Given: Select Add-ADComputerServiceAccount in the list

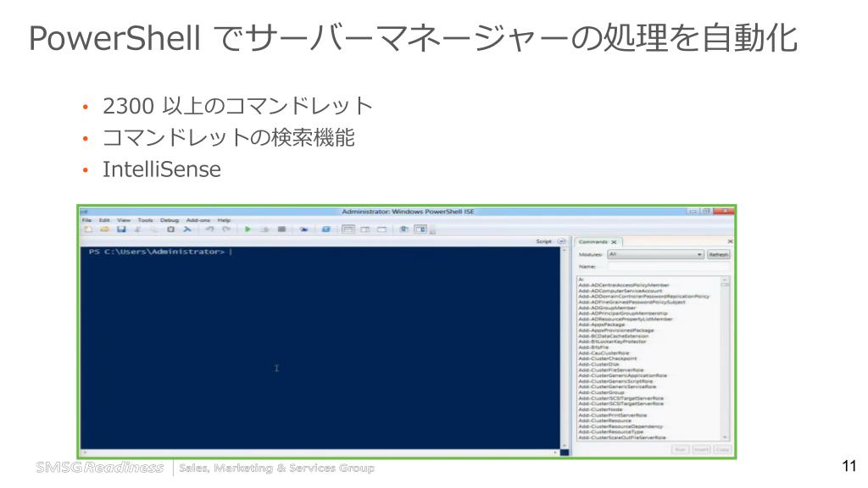Looking at the screenshot, I should pyautogui.click(x=620, y=291).
